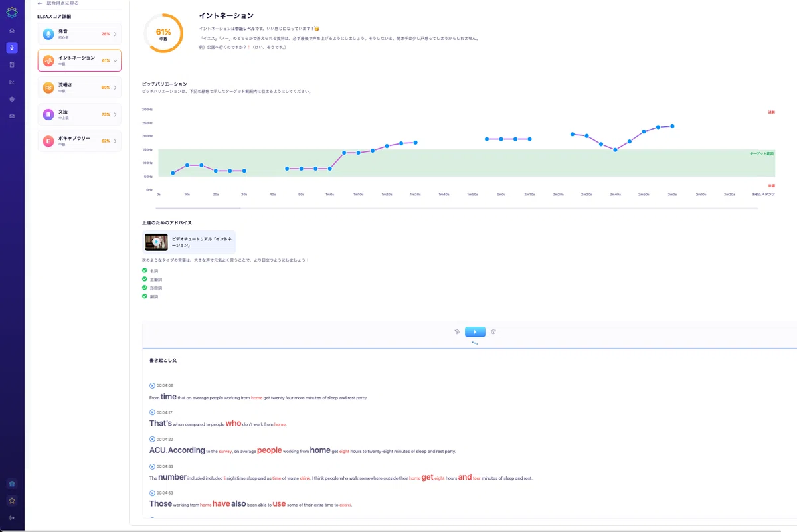Click the orange wave icon for 流暢さ

click(48, 88)
